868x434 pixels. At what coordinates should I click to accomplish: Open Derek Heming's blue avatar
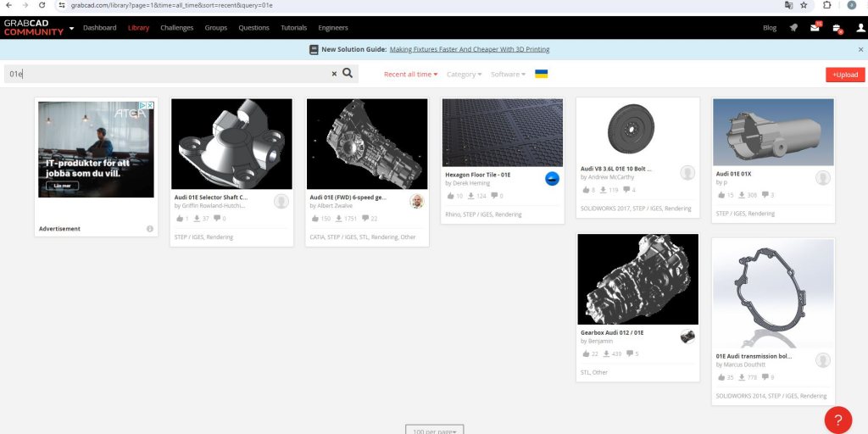pyautogui.click(x=552, y=178)
